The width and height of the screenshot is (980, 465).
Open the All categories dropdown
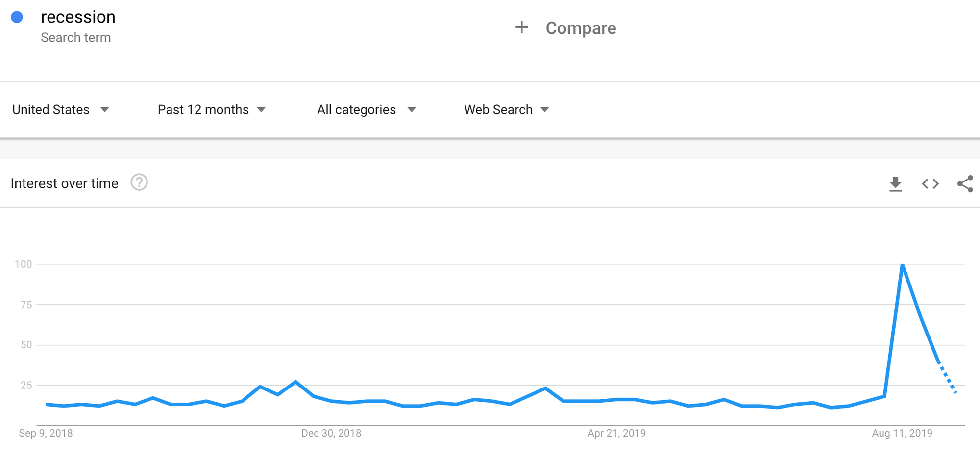pyautogui.click(x=367, y=109)
